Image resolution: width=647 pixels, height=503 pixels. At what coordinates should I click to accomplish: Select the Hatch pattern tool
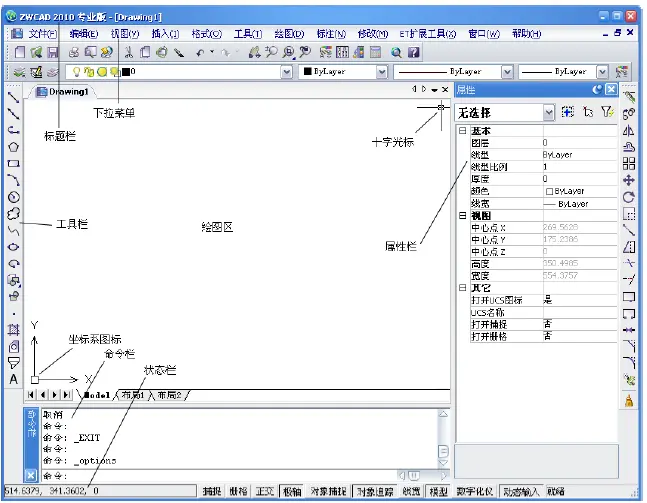pos(13,330)
